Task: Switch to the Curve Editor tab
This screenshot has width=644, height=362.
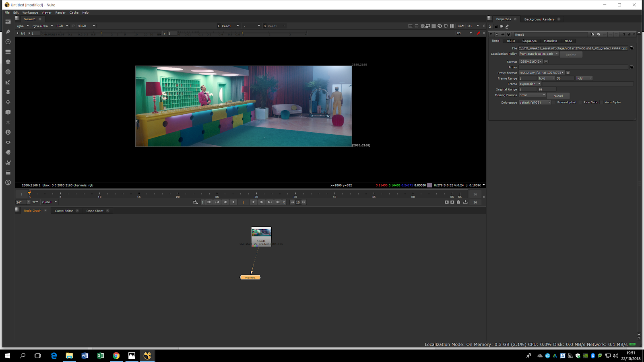Action: pyautogui.click(x=64, y=211)
